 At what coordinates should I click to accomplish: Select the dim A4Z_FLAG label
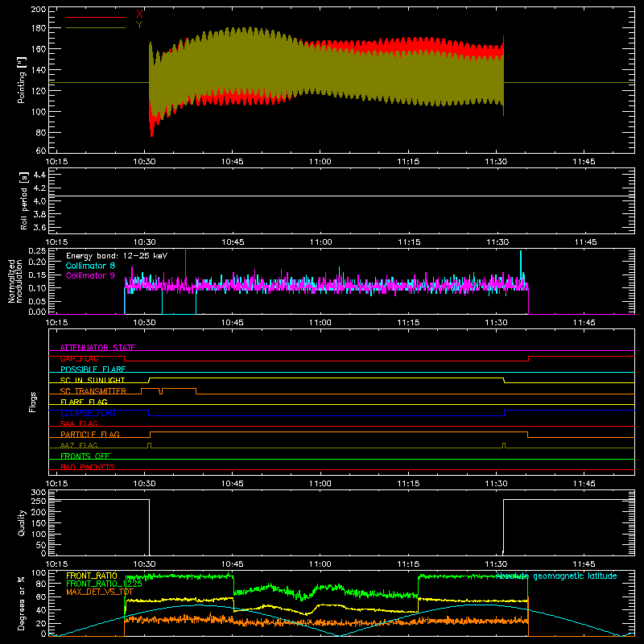pos(79,445)
